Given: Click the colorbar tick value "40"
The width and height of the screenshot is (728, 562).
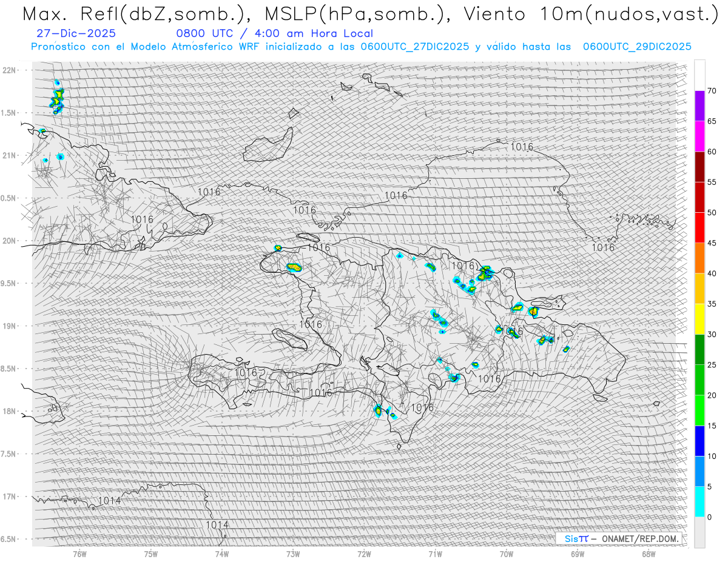Looking at the screenshot, I should (712, 273).
